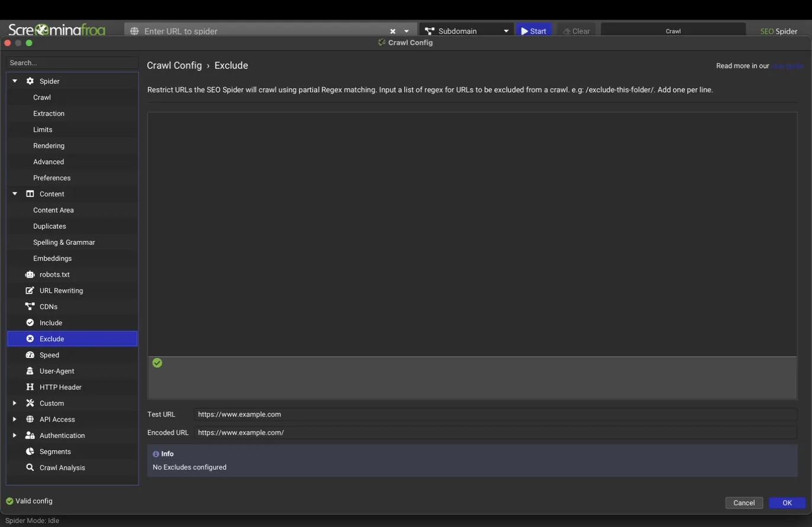The width and height of the screenshot is (812, 527).
Task: Click the Test URL input field
Action: pos(495,415)
